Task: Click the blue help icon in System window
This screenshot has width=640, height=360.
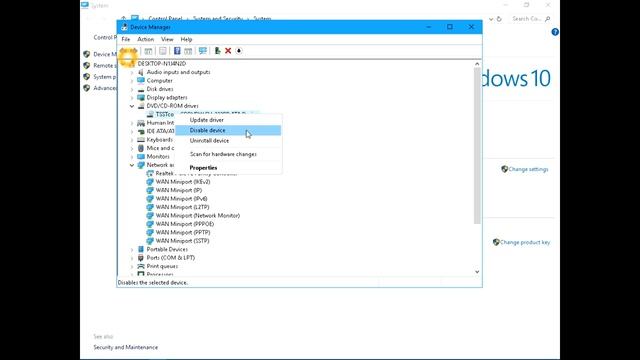Action: point(555,32)
